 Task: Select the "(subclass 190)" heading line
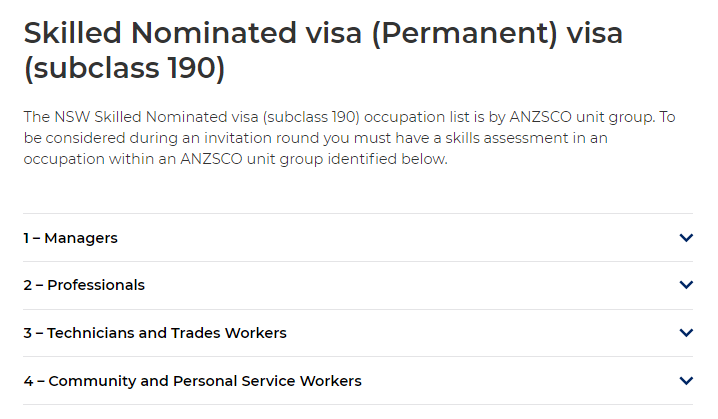pos(125,68)
